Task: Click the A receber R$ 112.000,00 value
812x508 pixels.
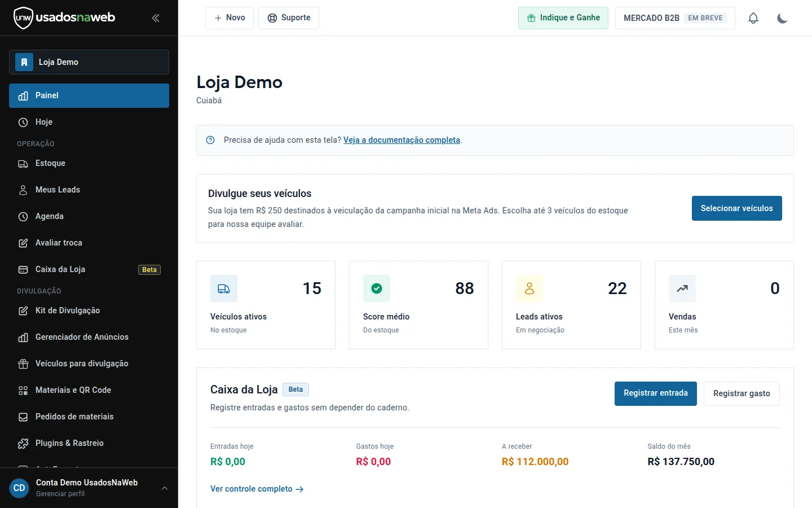Action: coord(535,462)
